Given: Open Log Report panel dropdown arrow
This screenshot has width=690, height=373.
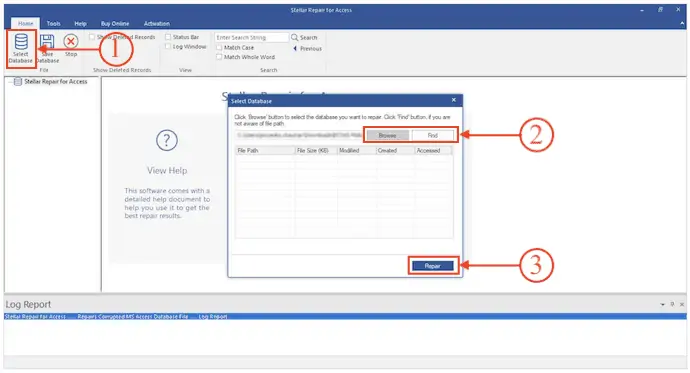Looking at the screenshot, I should click(x=662, y=304).
